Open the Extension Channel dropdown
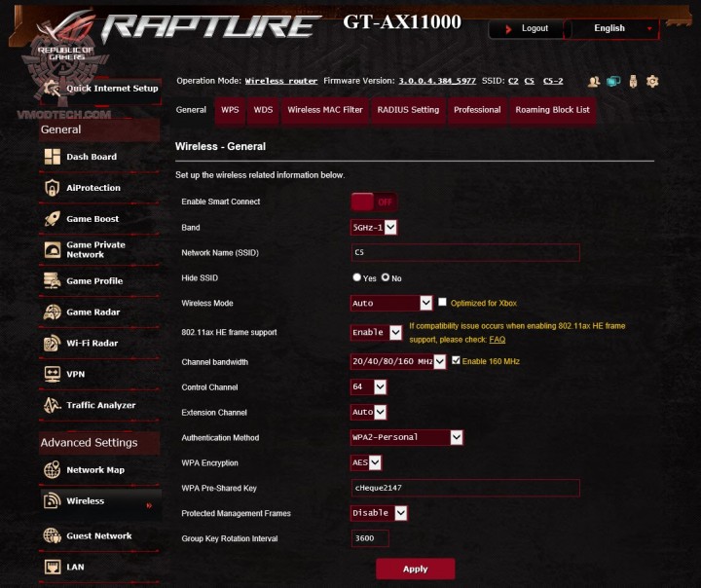The height and width of the screenshot is (588, 701). click(368, 412)
